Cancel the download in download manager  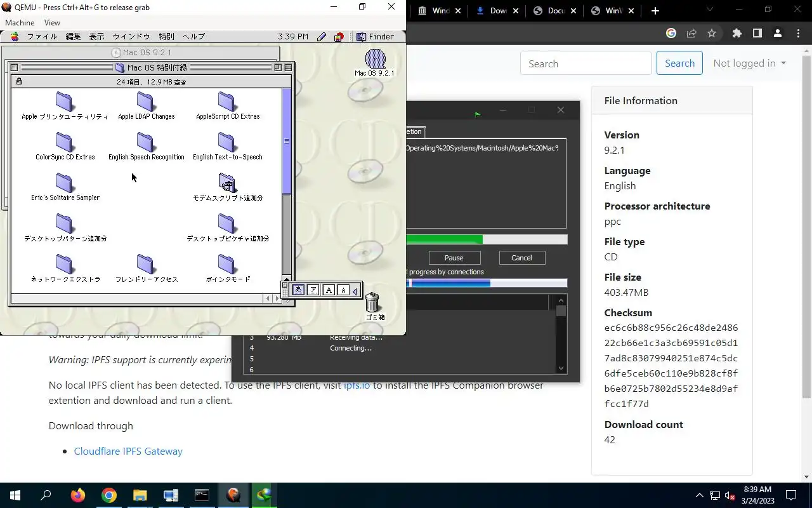point(521,258)
